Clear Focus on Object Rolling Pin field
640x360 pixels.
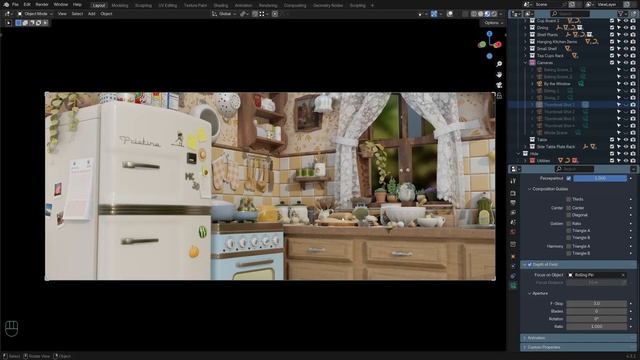[x=623, y=275]
